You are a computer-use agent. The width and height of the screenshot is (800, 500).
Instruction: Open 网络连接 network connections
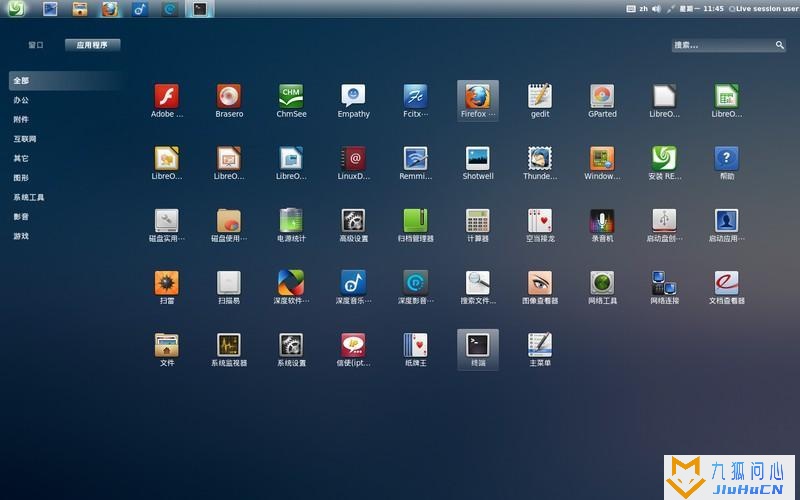pos(664,287)
